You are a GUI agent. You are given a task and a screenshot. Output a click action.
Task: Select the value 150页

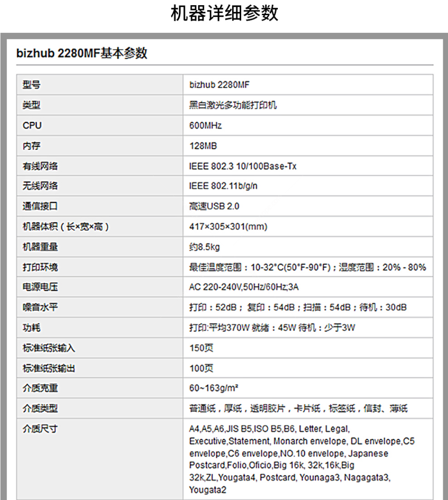click(201, 348)
